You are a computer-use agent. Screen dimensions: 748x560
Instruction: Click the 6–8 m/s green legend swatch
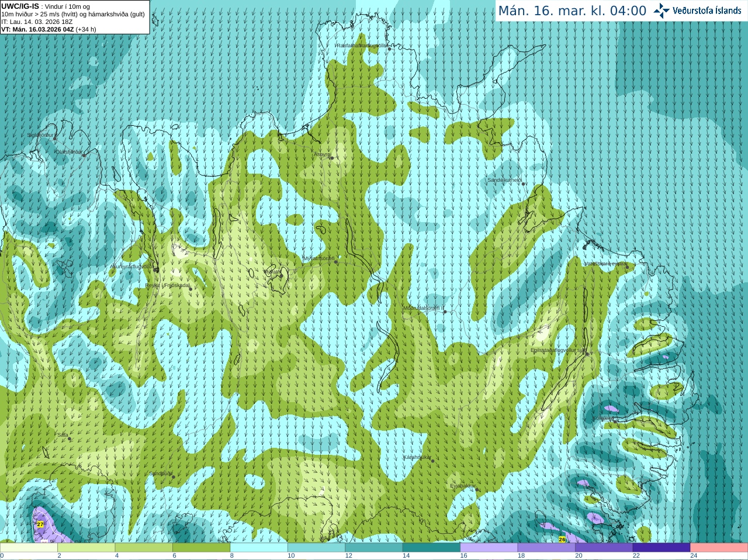coord(201,548)
